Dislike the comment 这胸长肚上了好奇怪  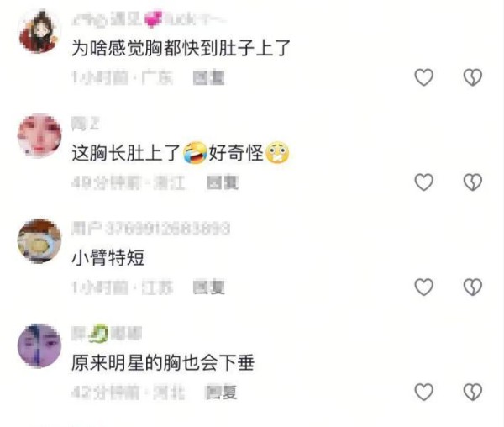[x=472, y=182]
